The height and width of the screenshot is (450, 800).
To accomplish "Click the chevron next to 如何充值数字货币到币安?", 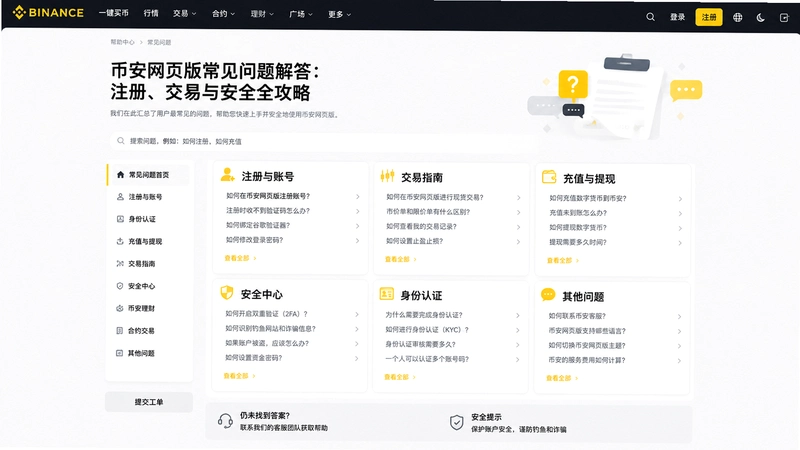I will pos(681,199).
